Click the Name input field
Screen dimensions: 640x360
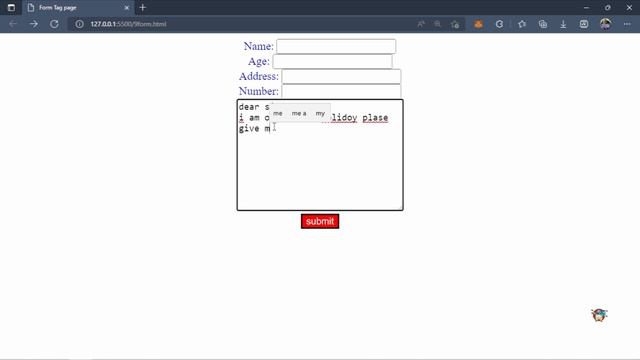(x=336, y=46)
